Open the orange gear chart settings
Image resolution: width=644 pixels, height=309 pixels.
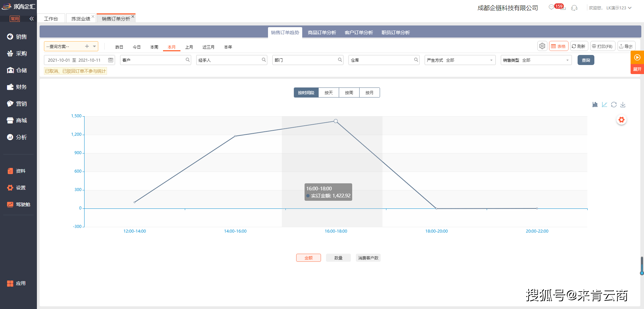click(x=622, y=120)
